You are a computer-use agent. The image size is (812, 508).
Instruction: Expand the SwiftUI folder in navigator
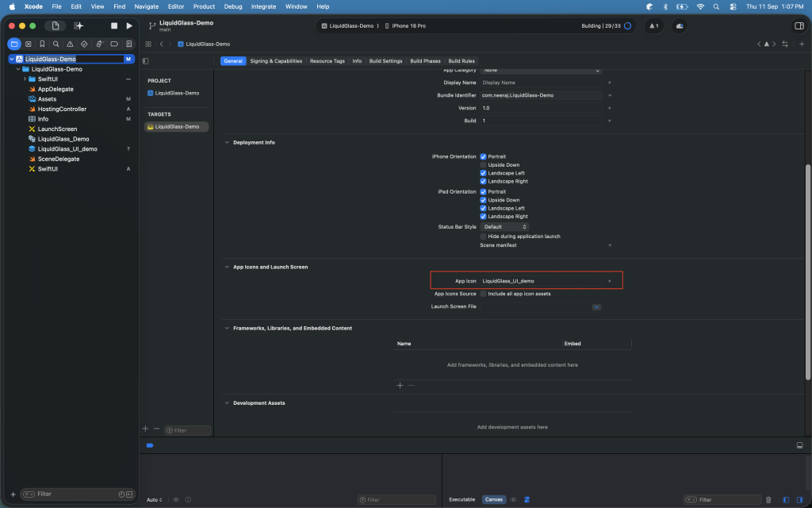25,79
